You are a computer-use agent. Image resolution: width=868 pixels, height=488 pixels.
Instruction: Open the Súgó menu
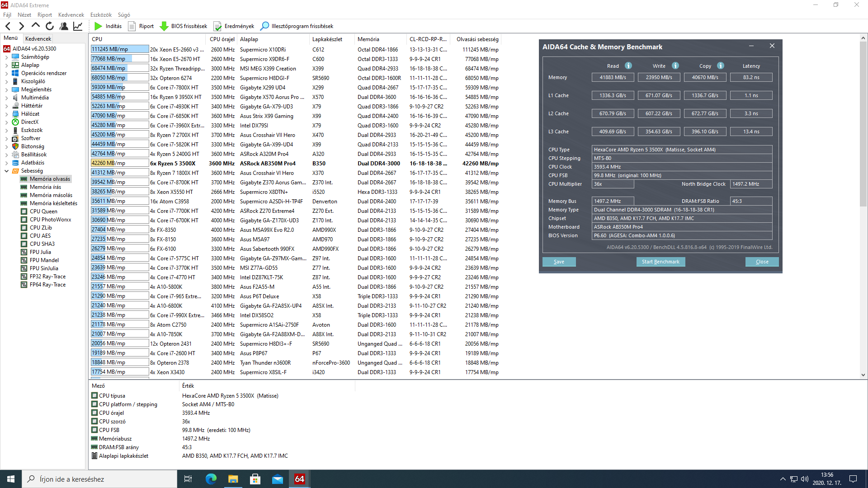124,15
